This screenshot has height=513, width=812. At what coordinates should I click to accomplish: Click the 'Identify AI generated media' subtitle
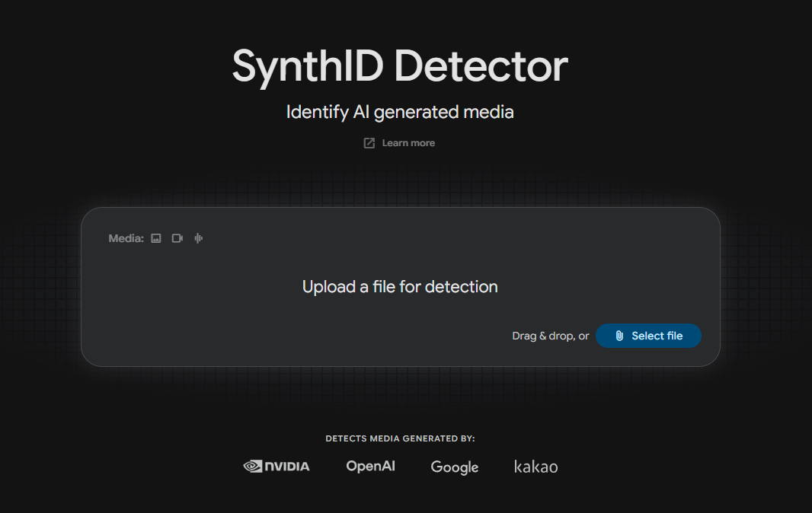coord(400,112)
